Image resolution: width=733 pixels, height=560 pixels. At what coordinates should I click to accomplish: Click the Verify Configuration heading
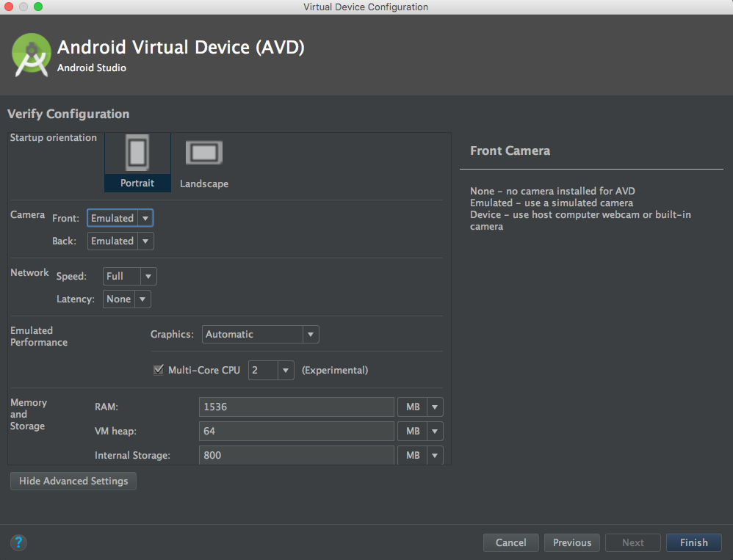click(68, 114)
